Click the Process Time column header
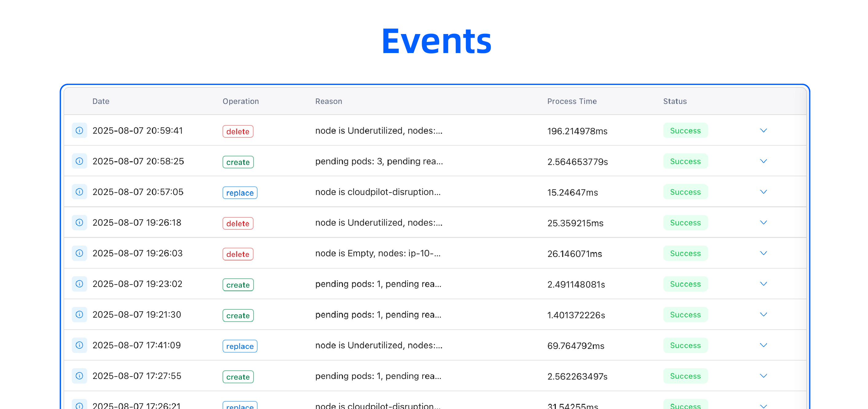 tap(572, 101)
